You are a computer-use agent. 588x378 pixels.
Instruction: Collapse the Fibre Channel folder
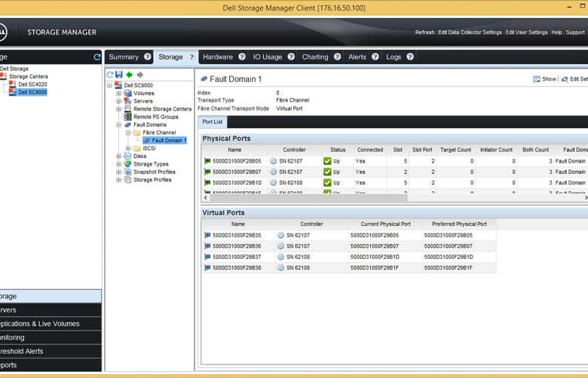coord(128,133)
